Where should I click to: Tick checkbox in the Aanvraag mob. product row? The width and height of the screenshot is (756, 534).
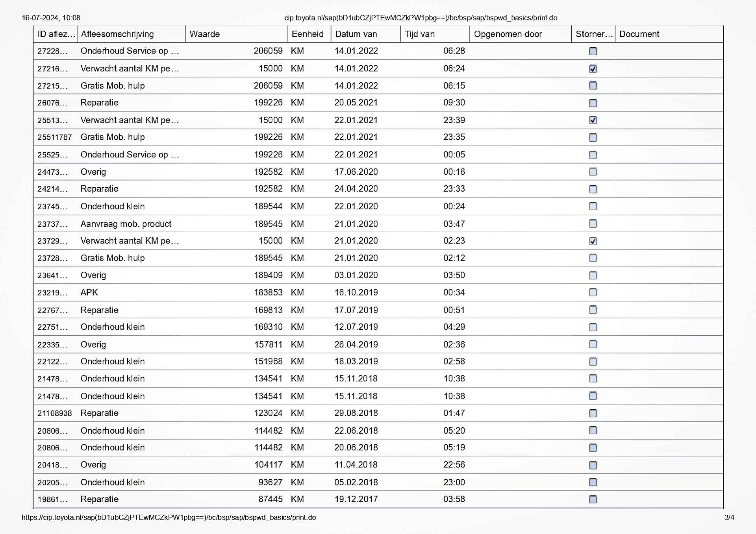coord(593,224)
